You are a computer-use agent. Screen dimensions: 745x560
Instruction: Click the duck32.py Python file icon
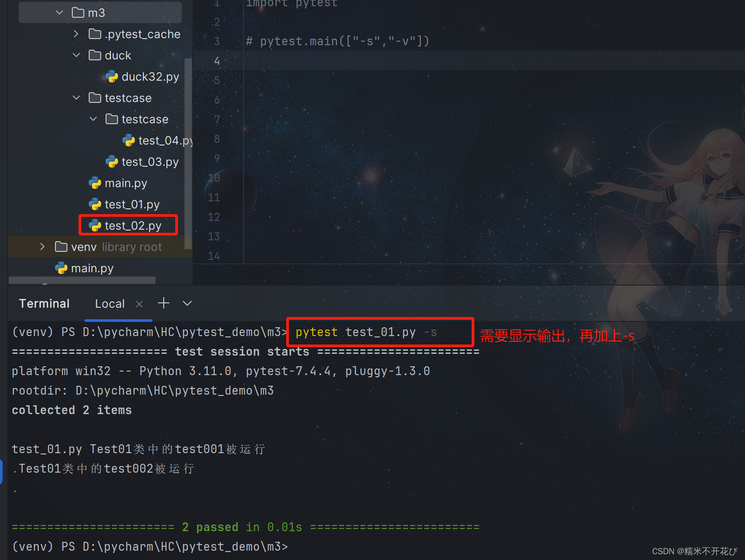(112, 77)
